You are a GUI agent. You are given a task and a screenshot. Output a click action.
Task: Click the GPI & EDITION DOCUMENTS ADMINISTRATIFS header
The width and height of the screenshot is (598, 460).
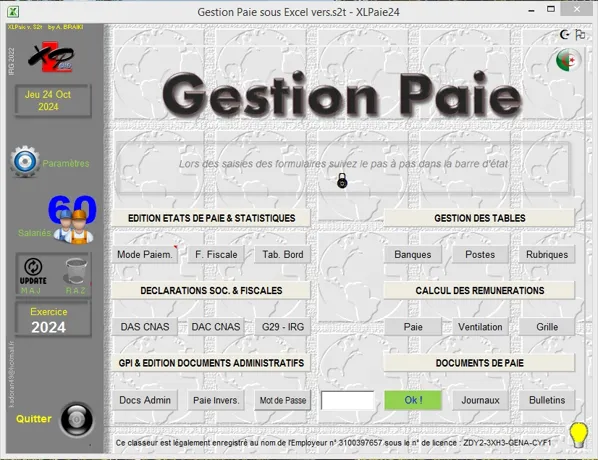pyautogui.click(x=211, y=363)
